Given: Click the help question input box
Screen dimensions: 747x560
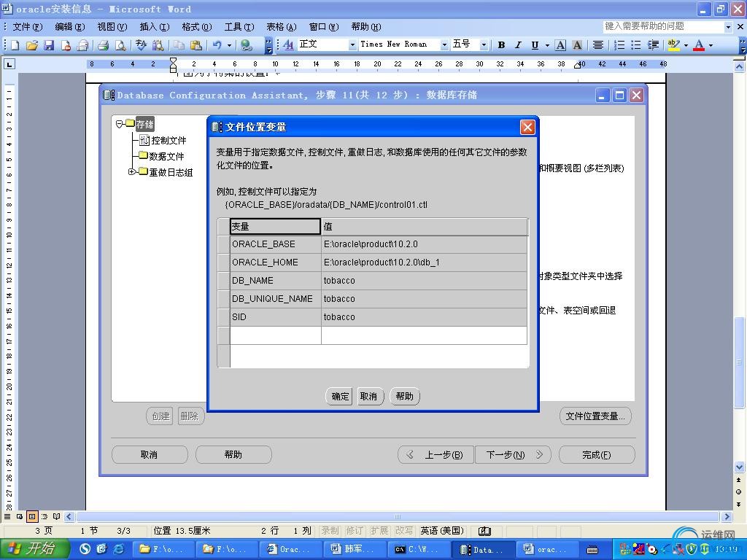Looking at the screenshot, I should coord(664,27).
